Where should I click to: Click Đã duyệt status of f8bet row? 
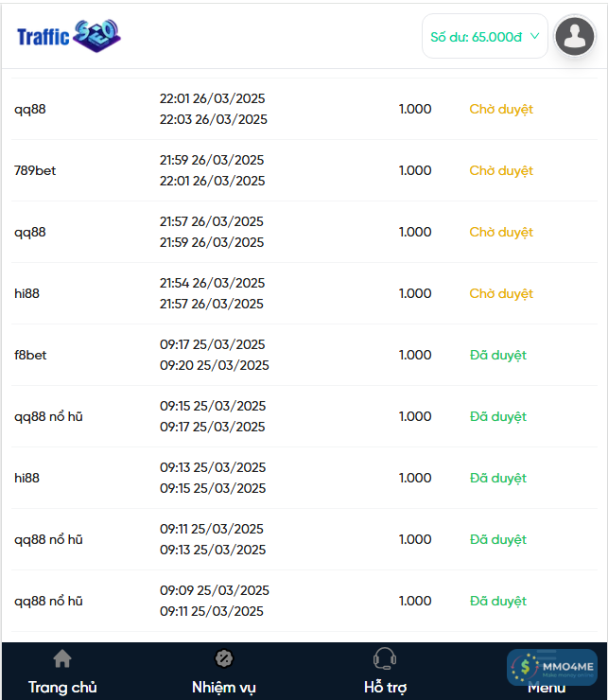click(x=498, y=355)
